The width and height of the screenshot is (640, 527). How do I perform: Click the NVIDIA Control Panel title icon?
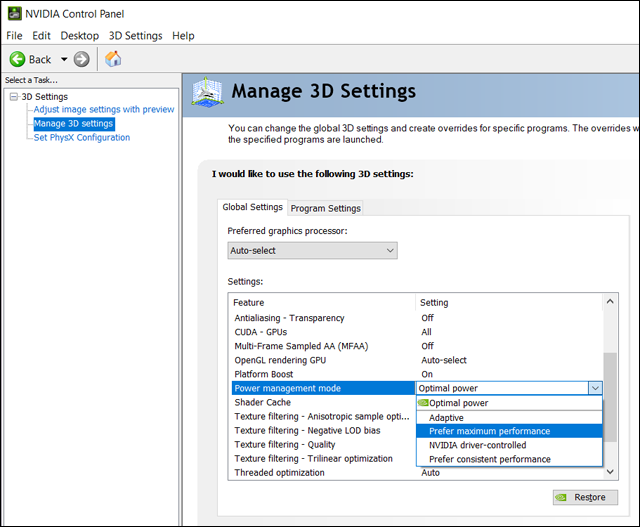pos(14,13)
